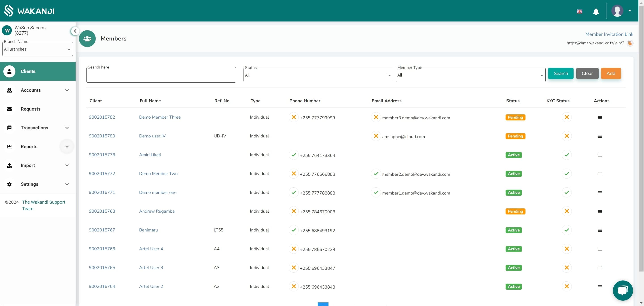
Task: Click email verified icon for member1.demo
Action: 376,192
